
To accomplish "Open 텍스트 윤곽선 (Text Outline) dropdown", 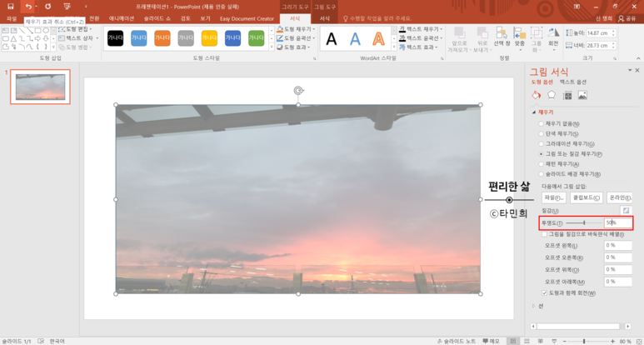I will 421,38.
